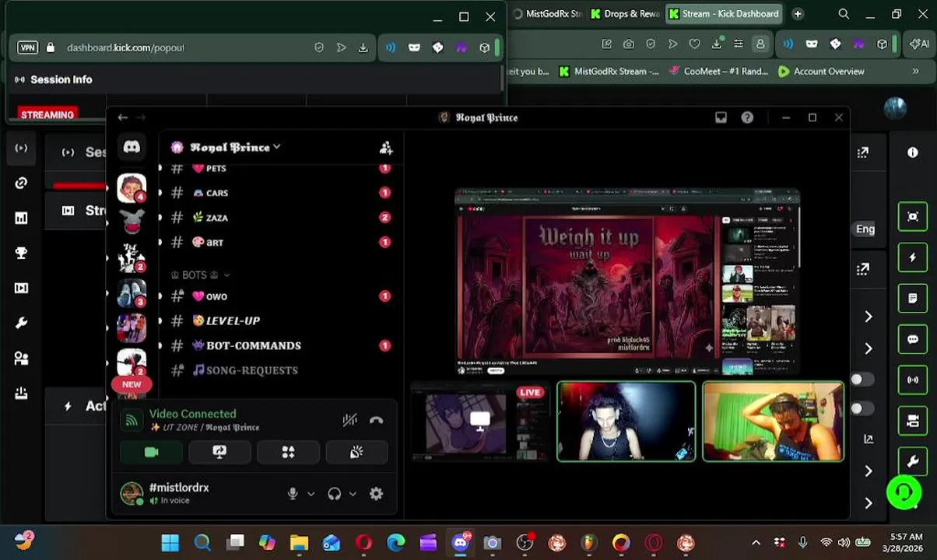Share your screen in Discord
The image size is (937, 560).
pos(219,452)
